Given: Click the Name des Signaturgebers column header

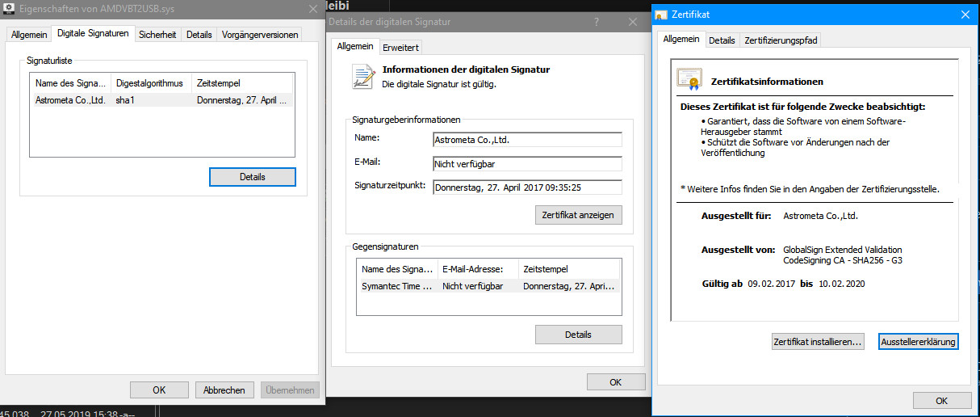Looking at the screenshot, I should tap(70, 83).
